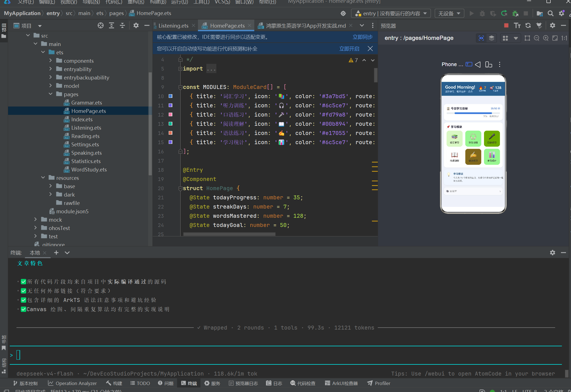Open the '构建' tool window tab
The height and width of the screenshot is (392, 571).
(114, 383)
